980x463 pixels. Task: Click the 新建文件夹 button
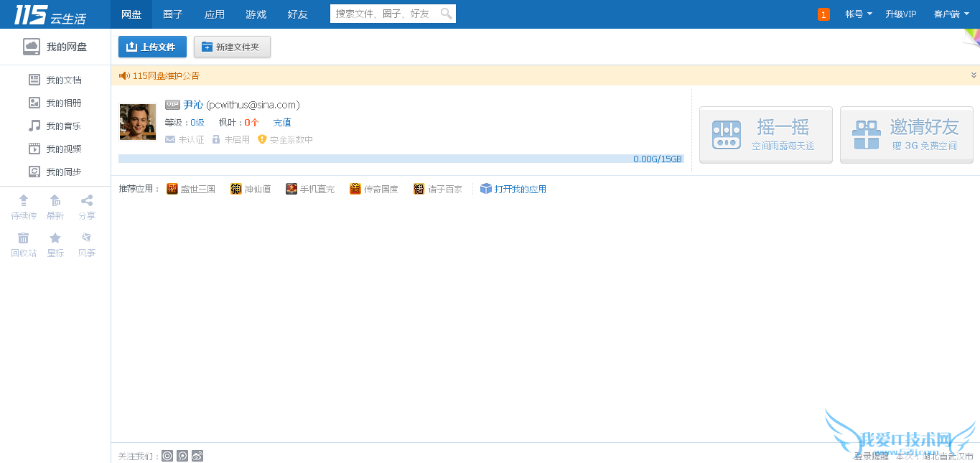(232, 47)
